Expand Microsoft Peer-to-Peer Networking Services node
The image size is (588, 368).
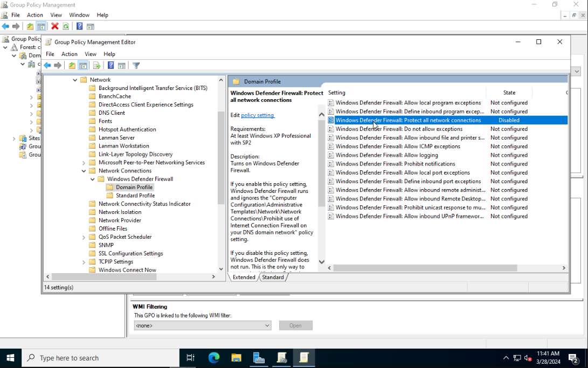coord(84,163)
